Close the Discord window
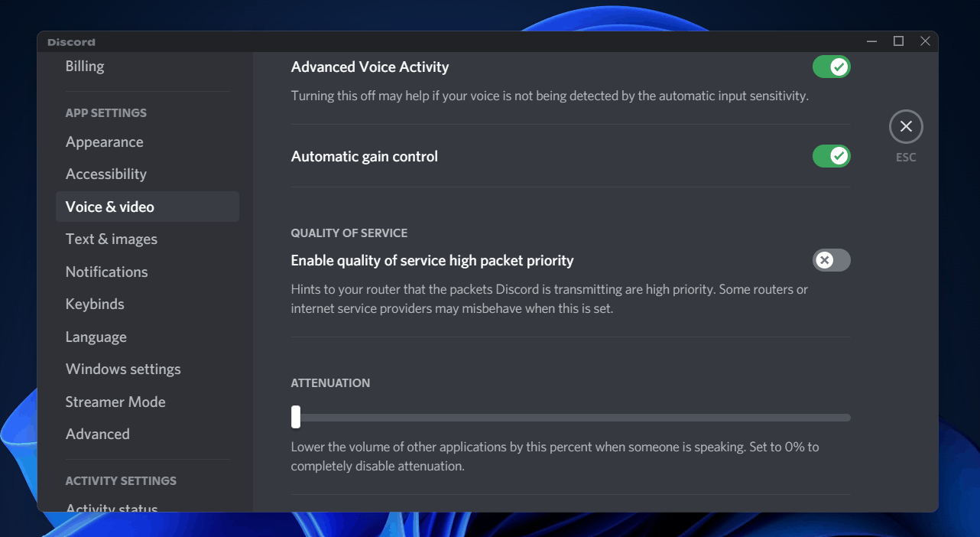The width and height of the screenshot is (980, 537). pos(925,41)
